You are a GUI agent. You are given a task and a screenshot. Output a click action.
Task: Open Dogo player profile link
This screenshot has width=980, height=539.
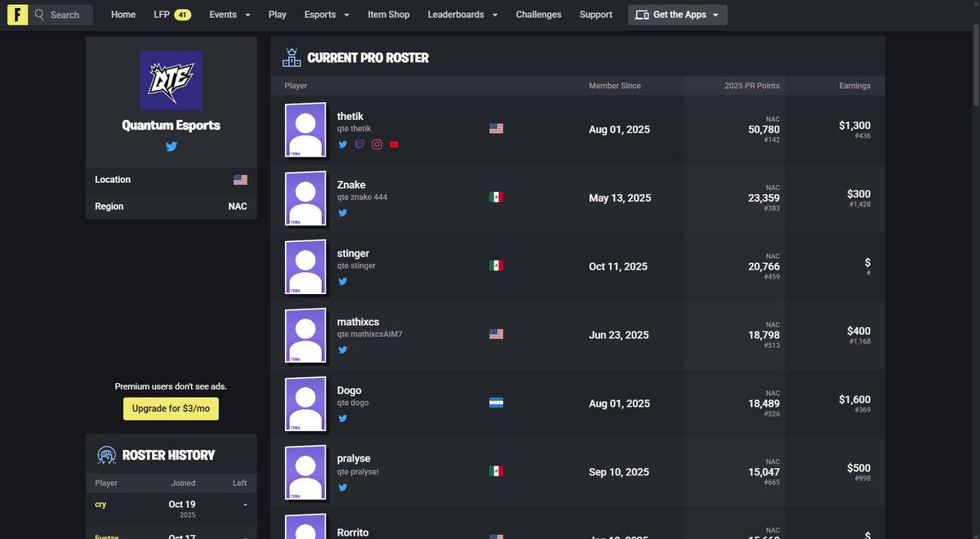click(x=350, y=390)
